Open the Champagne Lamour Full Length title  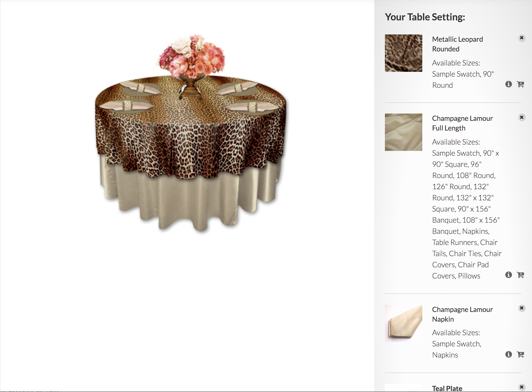click(x=462, y=123)
